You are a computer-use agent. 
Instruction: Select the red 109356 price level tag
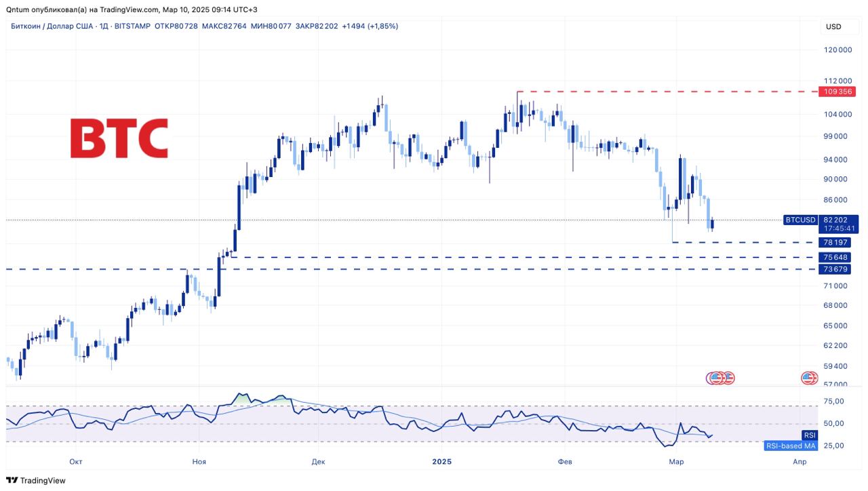click(x=835, y=92)
